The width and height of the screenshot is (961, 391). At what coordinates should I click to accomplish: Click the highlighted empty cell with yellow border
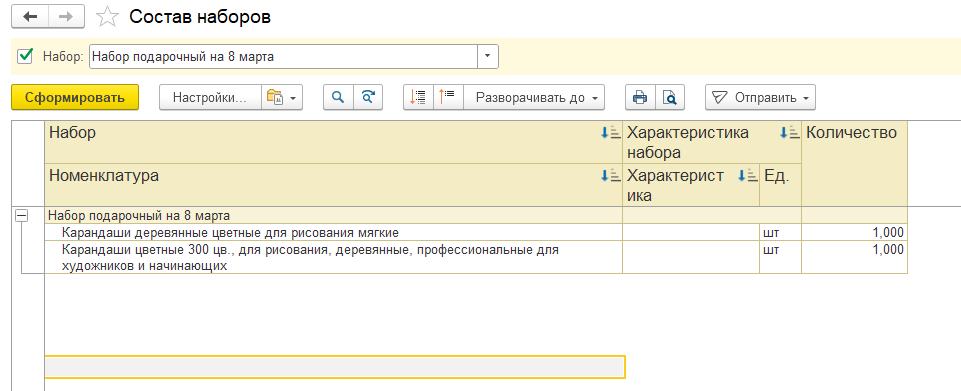point(335,366)
